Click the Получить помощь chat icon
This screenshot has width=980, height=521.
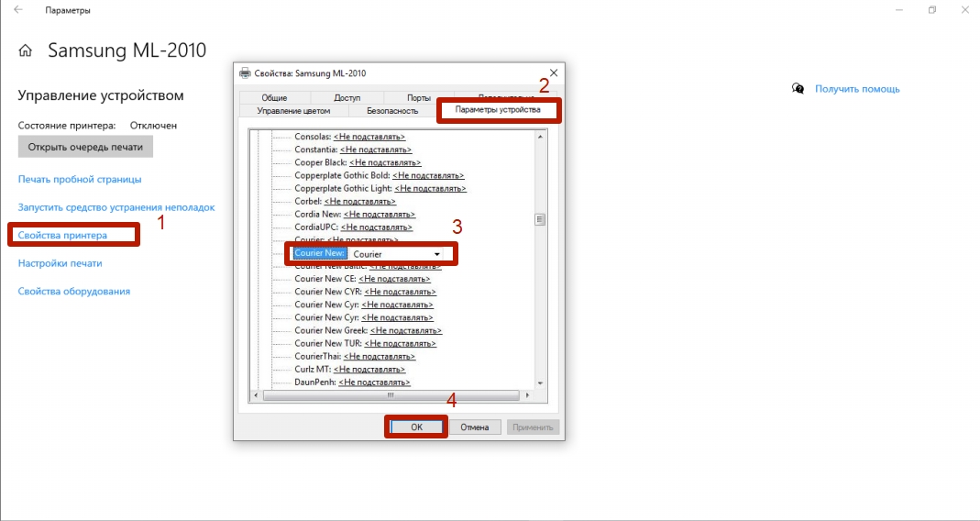pos(798,89)
